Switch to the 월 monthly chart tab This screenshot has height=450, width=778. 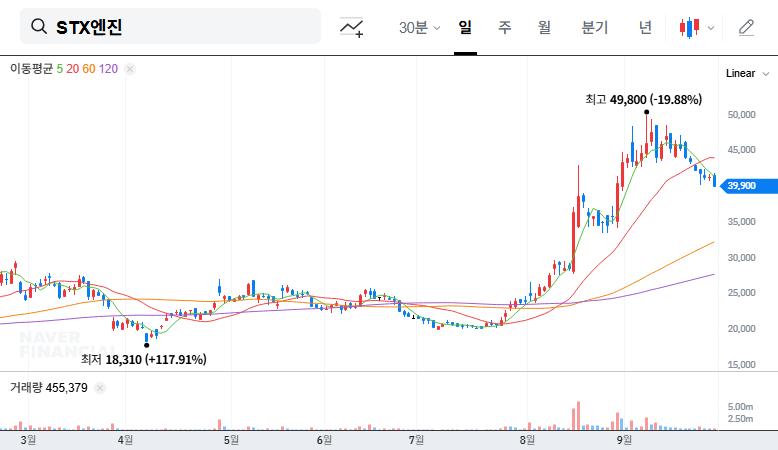pos(544,27)
